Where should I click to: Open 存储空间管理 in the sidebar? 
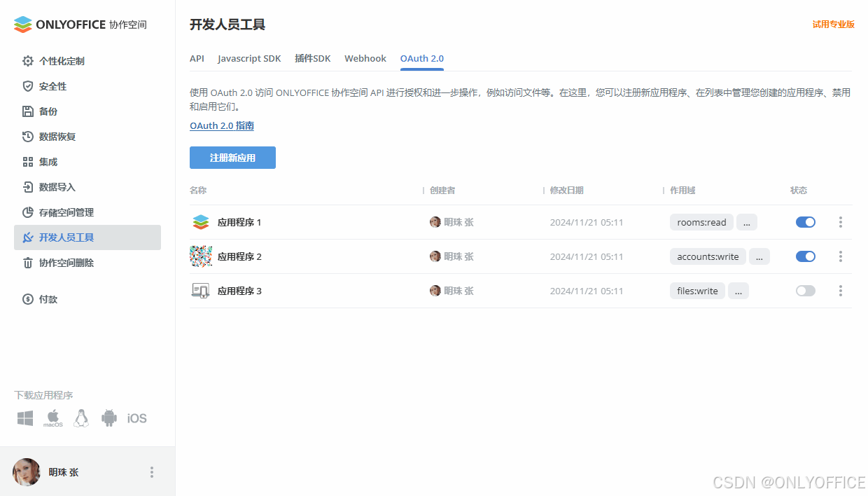pos(87,212)
